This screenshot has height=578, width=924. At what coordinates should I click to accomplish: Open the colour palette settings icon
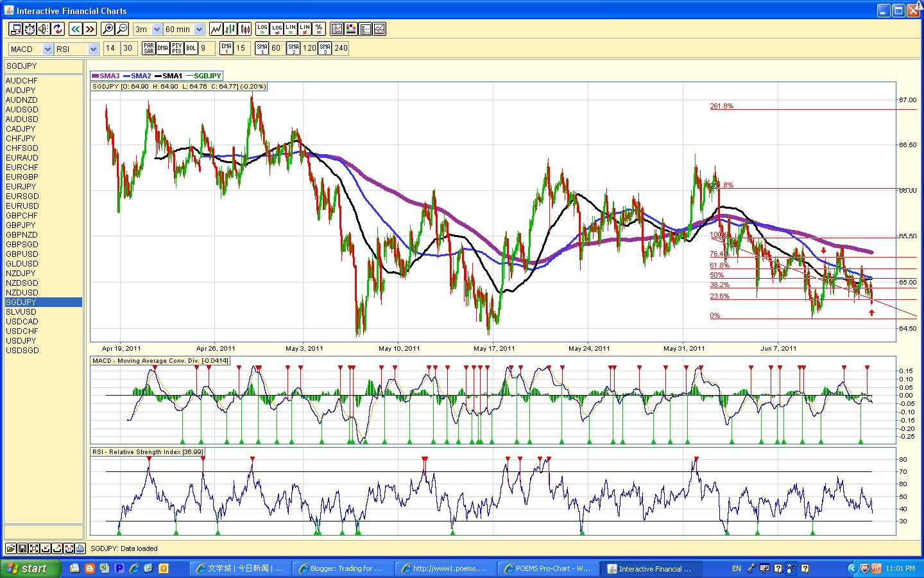pyautogui.click(x=351, y=29)
